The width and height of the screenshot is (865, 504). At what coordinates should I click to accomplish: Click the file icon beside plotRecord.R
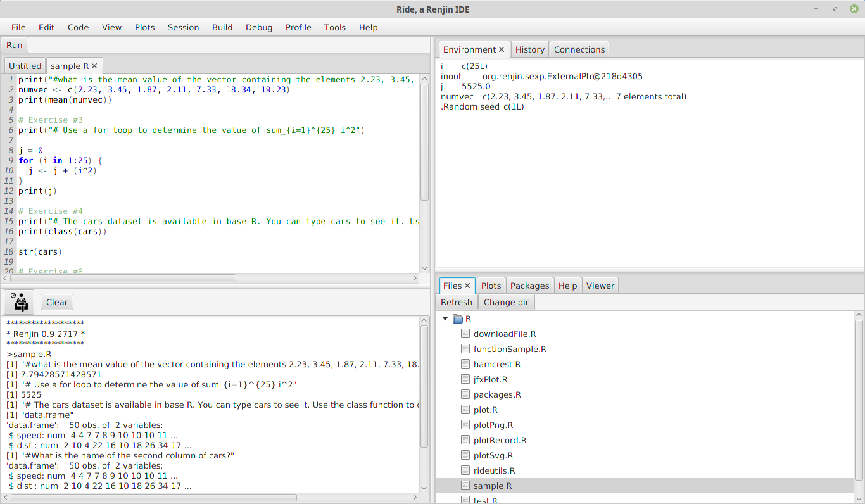click(465, 440)
